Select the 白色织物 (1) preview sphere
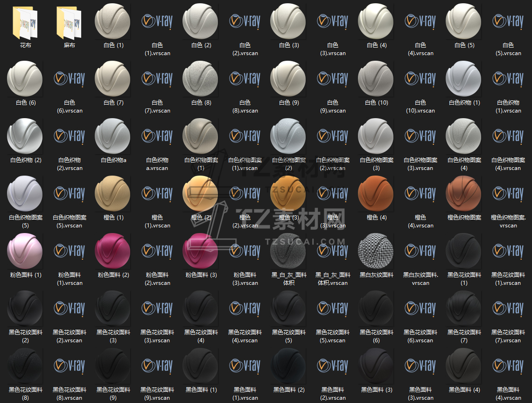This screenshot has height=403, width=532. point(463,79)
